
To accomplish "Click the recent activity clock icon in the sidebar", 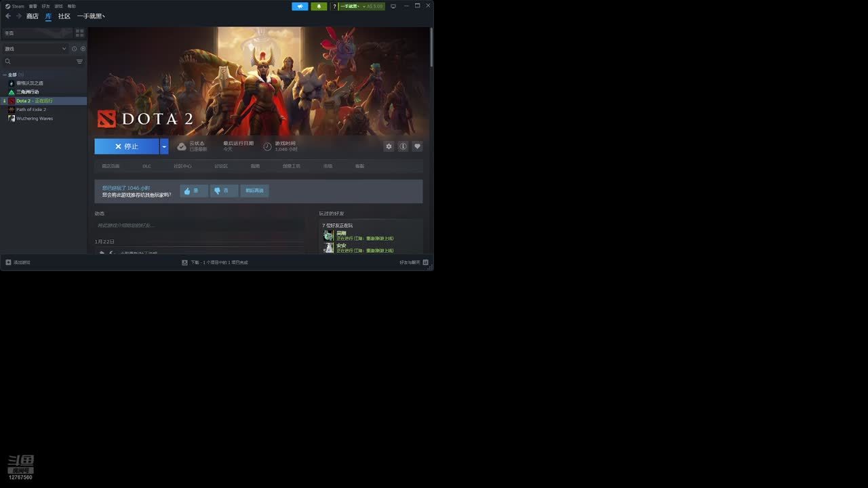I will (75, 49).
